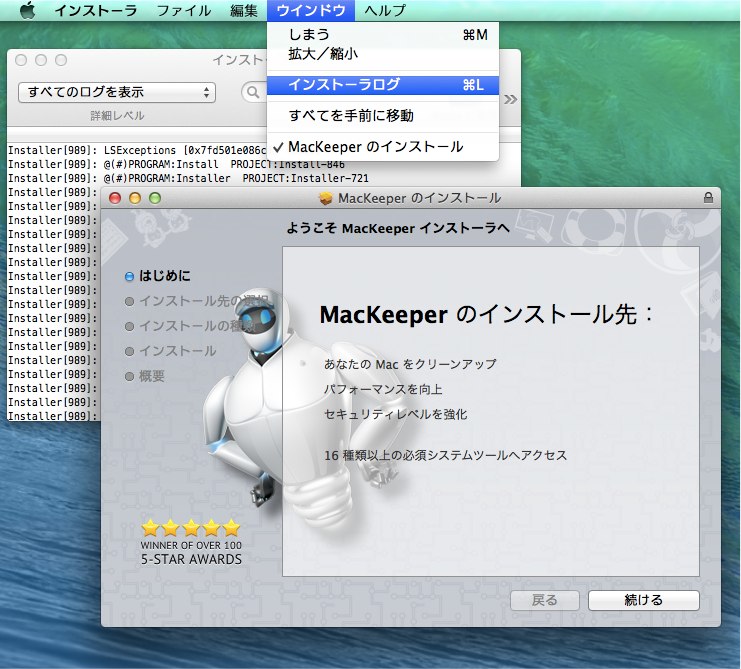
Task: Choose 拡大／縮小 menu entry
Action: point(383,54)
